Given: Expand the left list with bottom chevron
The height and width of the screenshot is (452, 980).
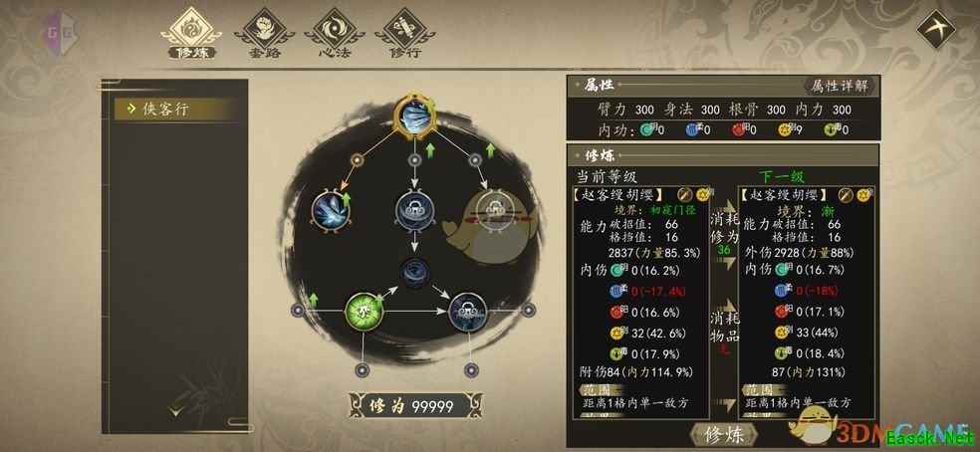Looking at the screenshot, I should pos(175,411).
